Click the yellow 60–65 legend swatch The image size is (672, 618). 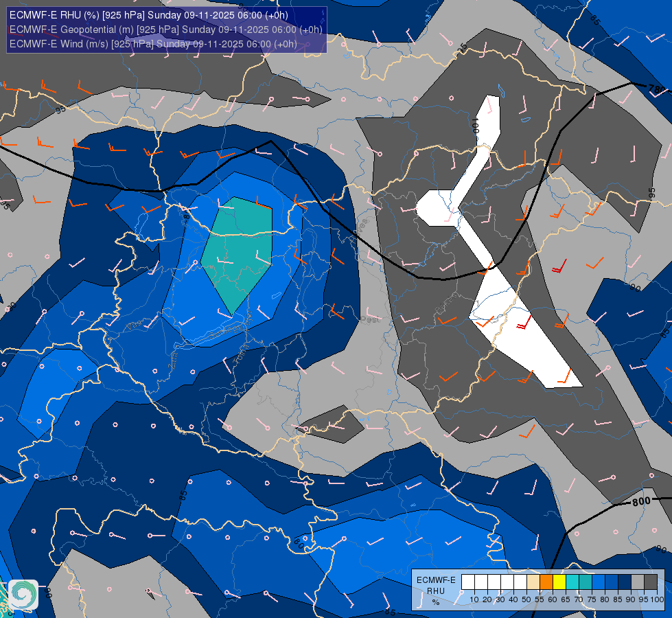pyautogui.click(x=559, y=582)
